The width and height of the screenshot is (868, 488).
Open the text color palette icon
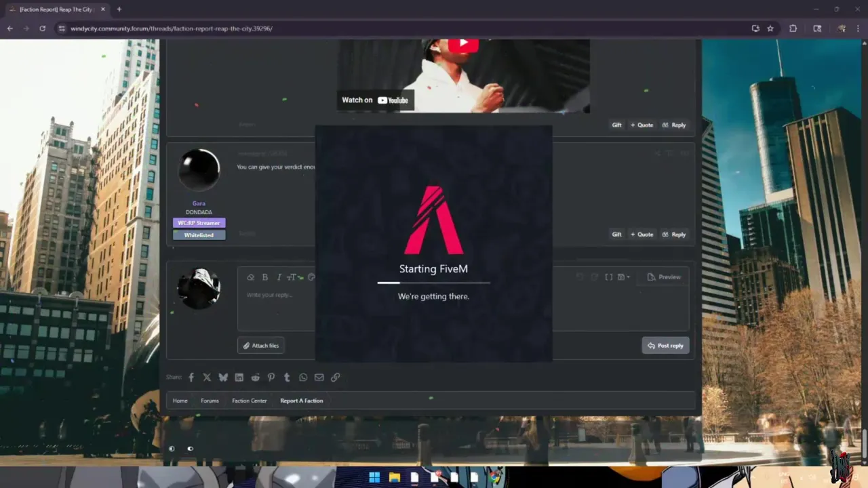click(311, 277)
